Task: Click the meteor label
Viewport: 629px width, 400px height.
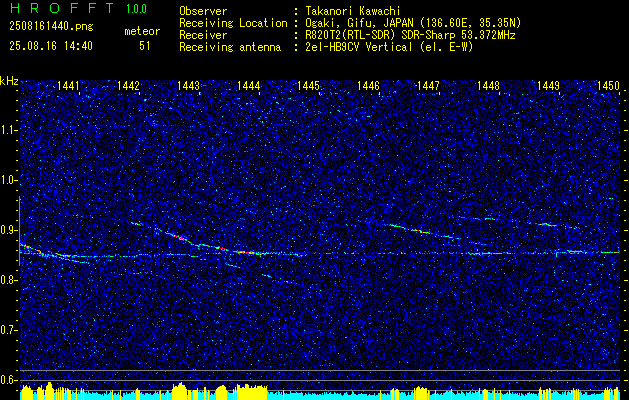Action: (x=142, y=31)
